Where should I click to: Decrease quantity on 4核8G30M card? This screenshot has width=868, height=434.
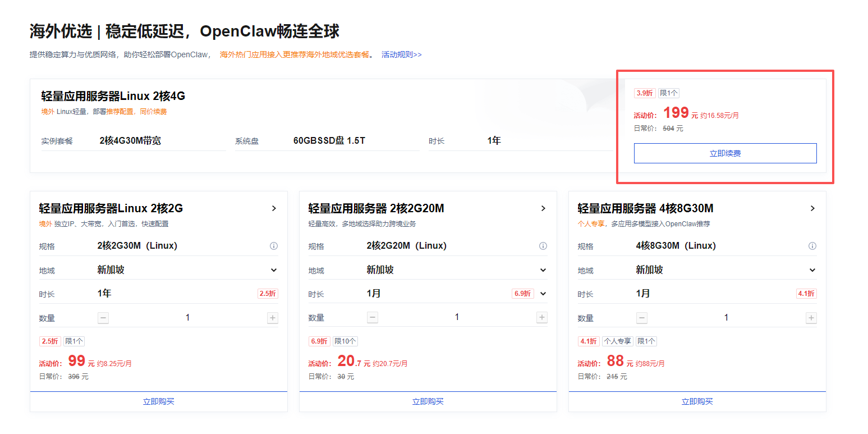[x=642, y=318]
